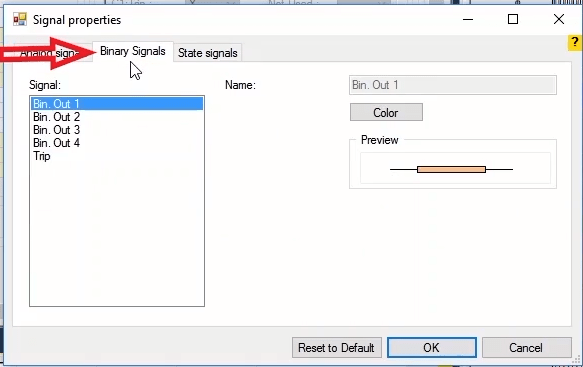This screenshot has width=583, height=367.
Task: Maximize the Signal properties window
Action: click(x=513, y=19)
